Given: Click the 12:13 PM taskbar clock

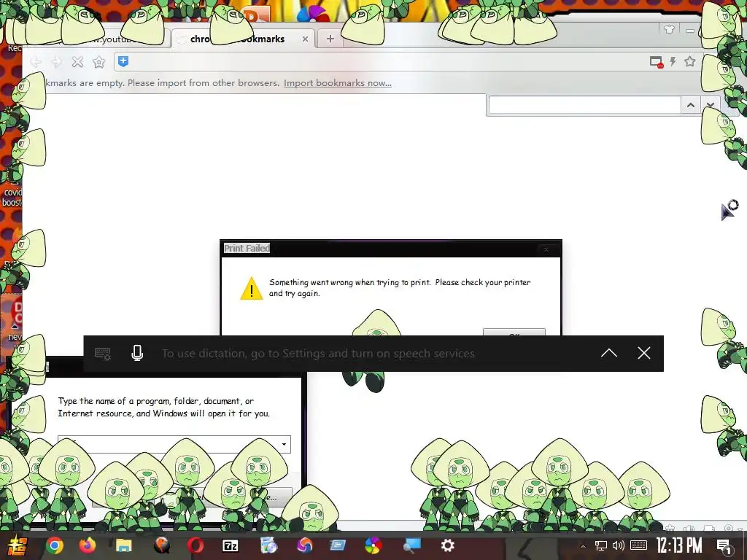Looking at the screenshot, I should (679, 545).
